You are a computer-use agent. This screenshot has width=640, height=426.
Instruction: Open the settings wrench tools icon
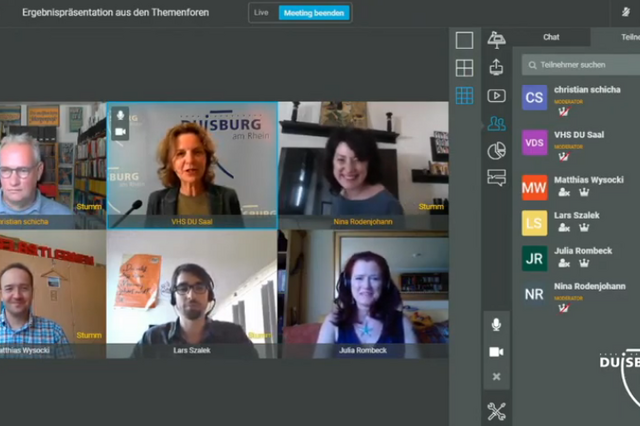pyautogui.click(x=496, y=411)
